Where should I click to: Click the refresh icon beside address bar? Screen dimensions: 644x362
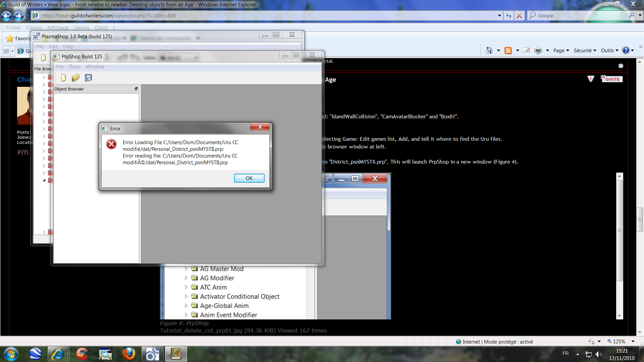509,15
